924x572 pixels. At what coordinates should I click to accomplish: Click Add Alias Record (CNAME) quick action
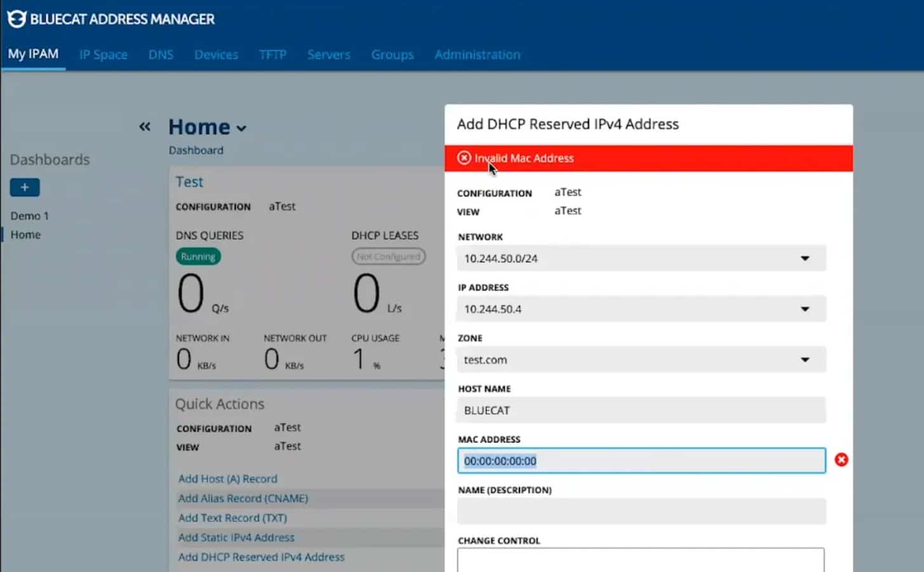coord(243,498)
